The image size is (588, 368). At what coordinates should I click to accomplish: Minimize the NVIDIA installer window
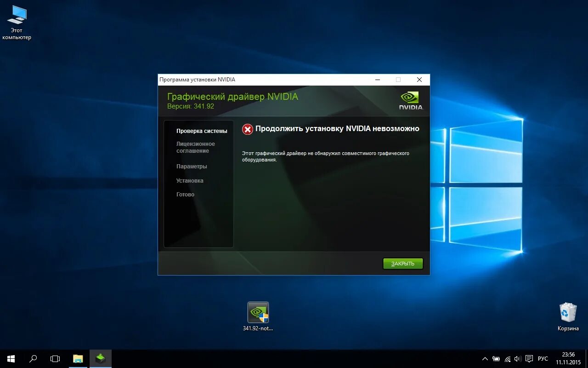378,80
